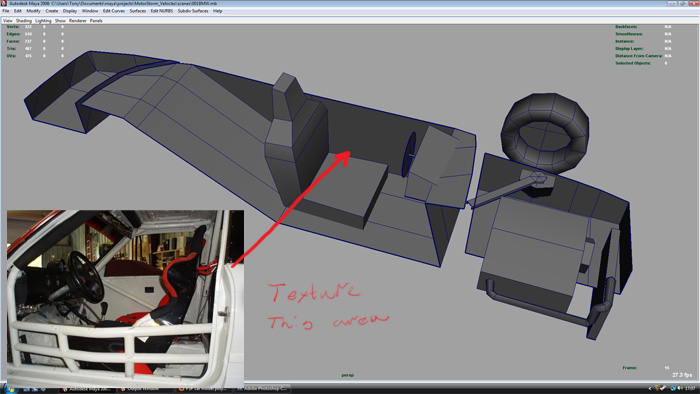The height and width of the screenshot is (394, 700).
Task: Open the viewport Lighting menu
Action: point(43,21)
